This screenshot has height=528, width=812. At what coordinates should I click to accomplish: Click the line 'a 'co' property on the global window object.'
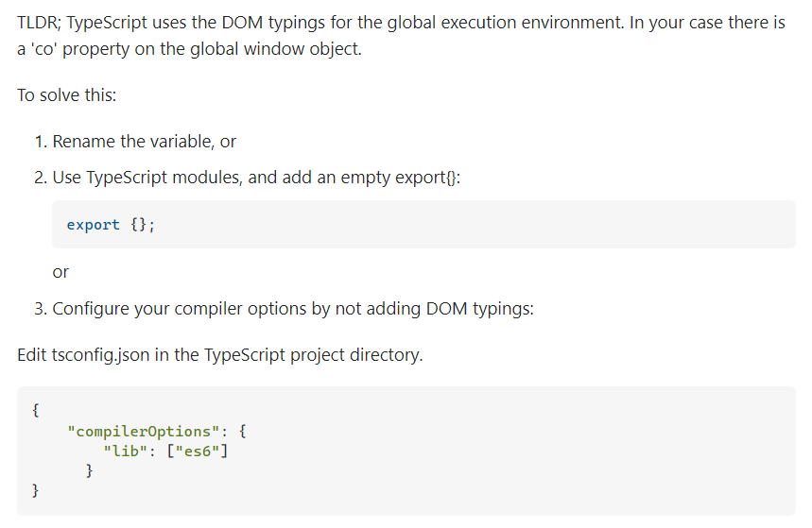click(x=189, y=49)
